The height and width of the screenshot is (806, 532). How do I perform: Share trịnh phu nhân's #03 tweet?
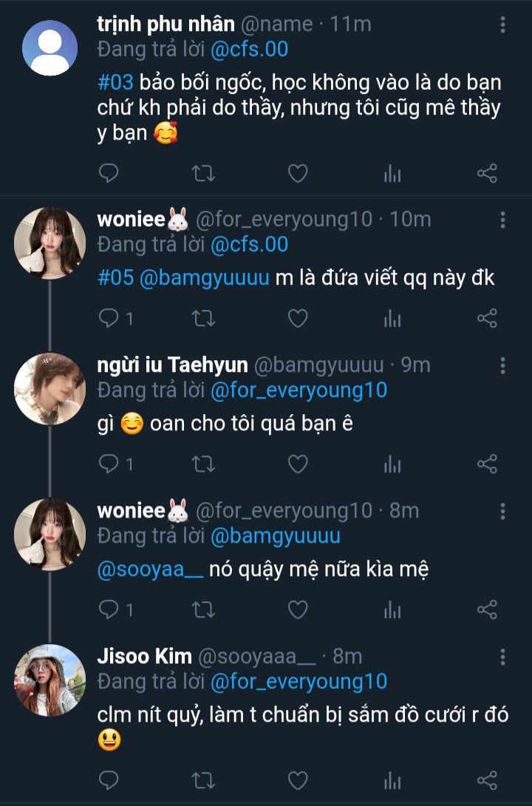(x=487, y=174)
